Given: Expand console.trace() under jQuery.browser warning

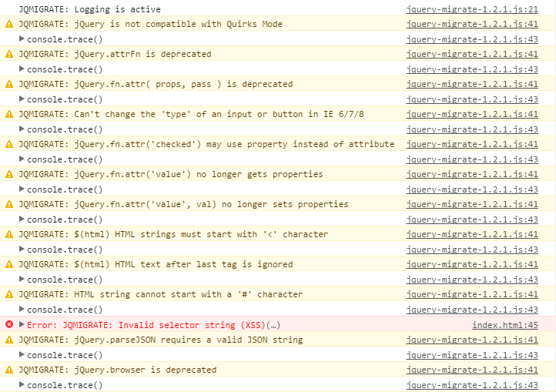Looking at the screenshot, I should click(22, 384).
